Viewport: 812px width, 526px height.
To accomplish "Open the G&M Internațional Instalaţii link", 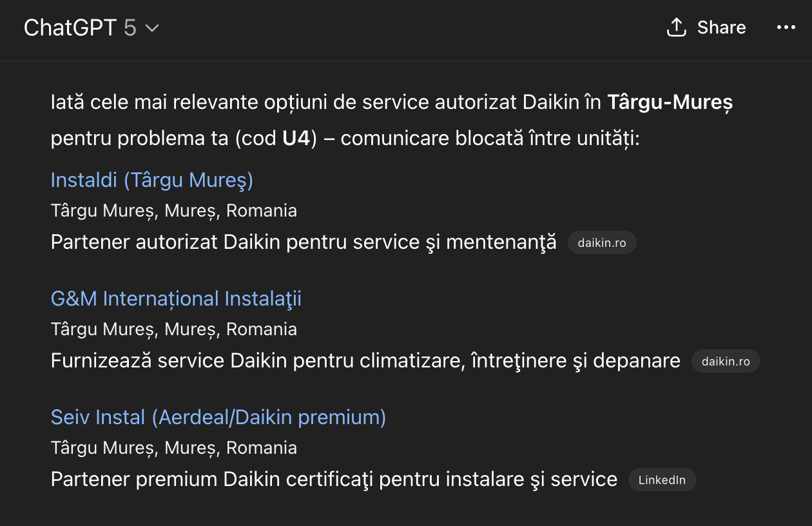I will (176, 298).
